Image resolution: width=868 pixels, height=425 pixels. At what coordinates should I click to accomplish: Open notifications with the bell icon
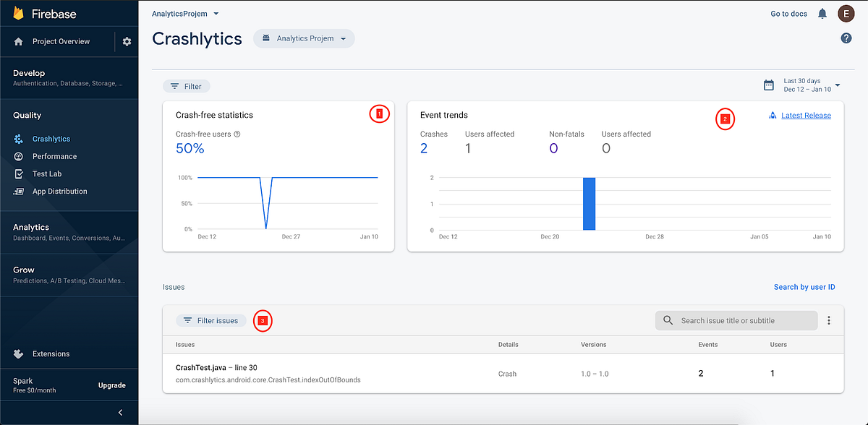pos(822,13)
